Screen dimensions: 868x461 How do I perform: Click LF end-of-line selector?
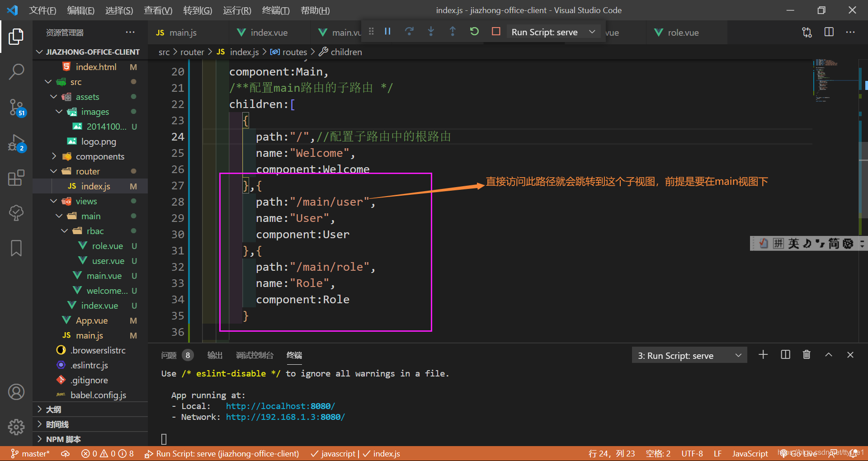click(x=717, y=453)
